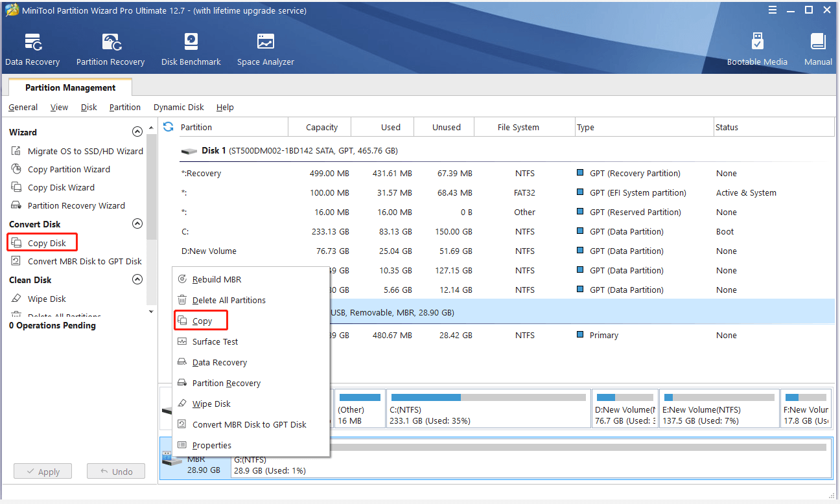The width and height of the screenshot is (840, 504).
Task: Select the E:New Volume(NTFS) block in disk map
Action: pos(719,409)
